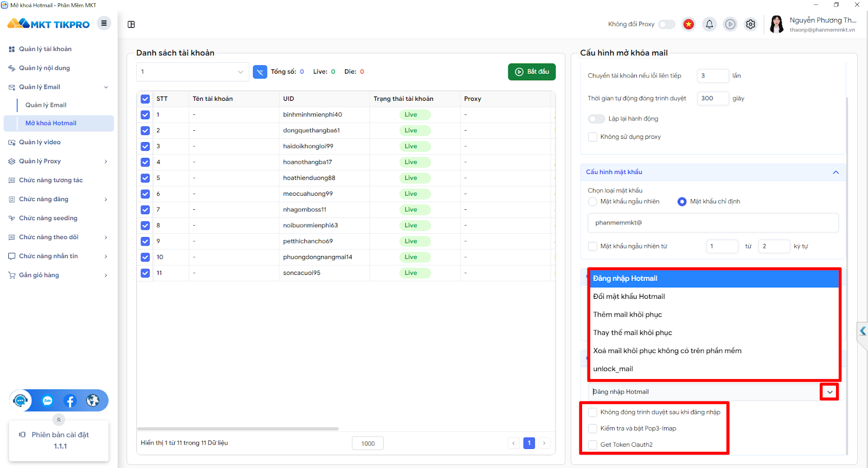Select Mật khẩu chỉ định radio option
The height and width of the screenshot is (468, 868).
click(682, 201)
